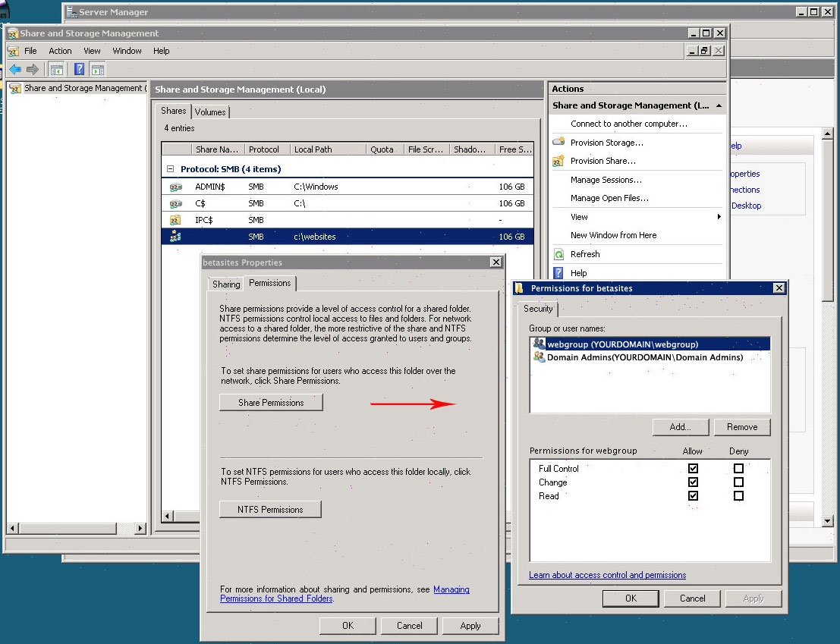Open the Help menu in menu bar
Screen dimensions: 840x644
point(162,51)
